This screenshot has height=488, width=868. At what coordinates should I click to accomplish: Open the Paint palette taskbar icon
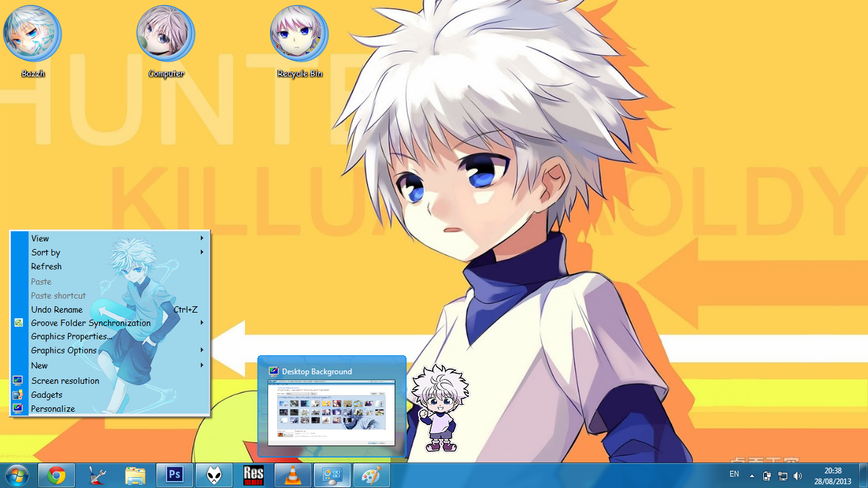pos(372,475)
